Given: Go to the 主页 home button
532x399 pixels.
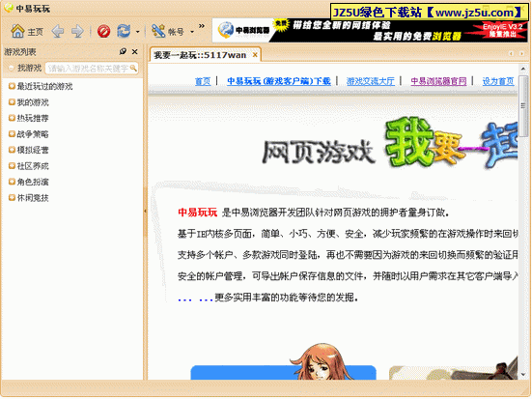Looking at the screenshot, I should point(27,32).
